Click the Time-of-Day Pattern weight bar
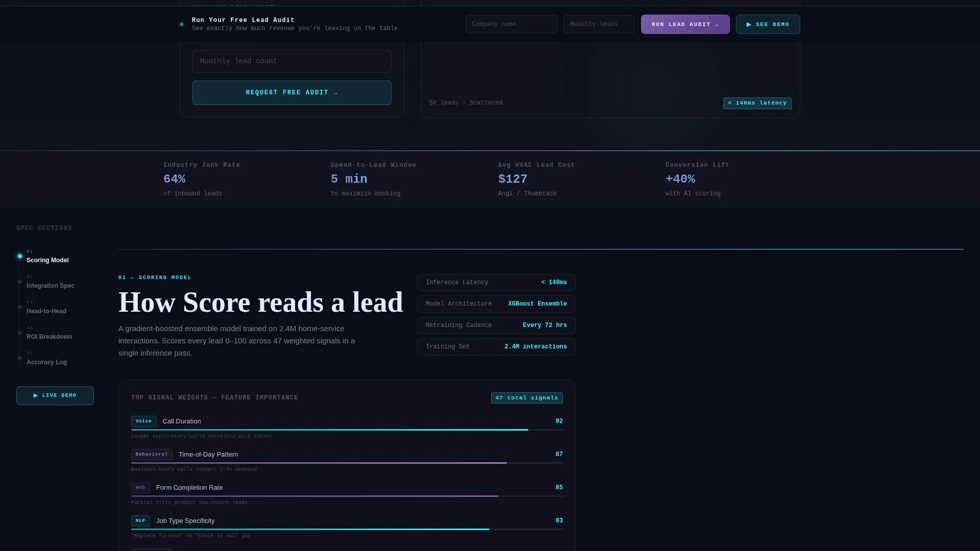 (x=347, y=463)
